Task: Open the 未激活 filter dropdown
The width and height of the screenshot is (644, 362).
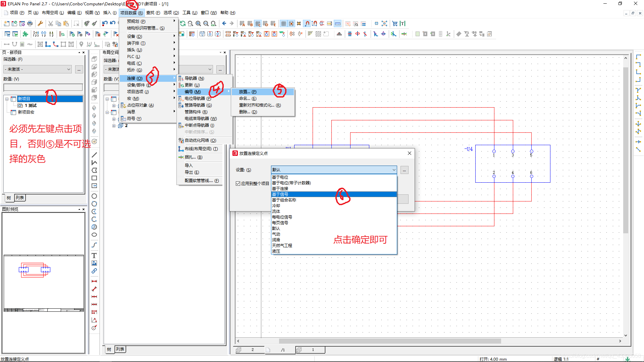Action: point(69,69)
